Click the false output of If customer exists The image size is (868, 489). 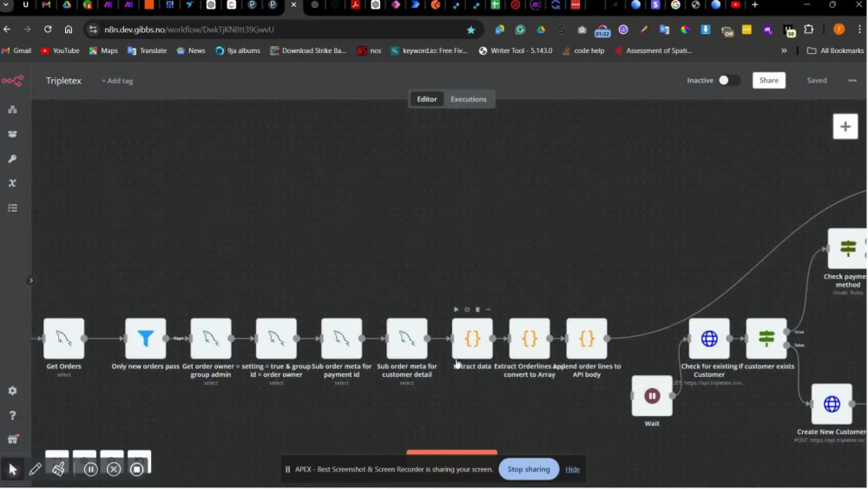pos(787,345)
